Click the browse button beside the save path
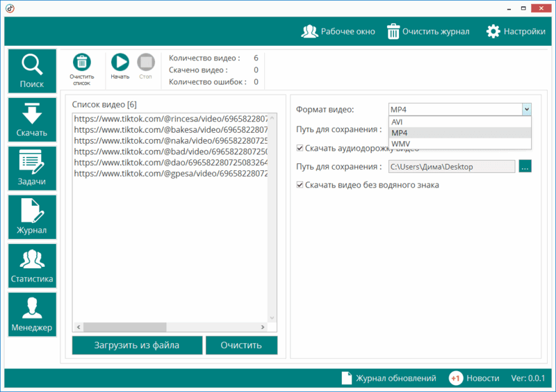 pyautogui.click(x=525, y=166)
